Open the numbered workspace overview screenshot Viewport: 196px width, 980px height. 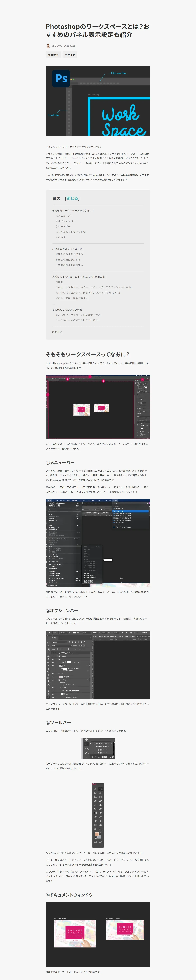pos(98,407)
